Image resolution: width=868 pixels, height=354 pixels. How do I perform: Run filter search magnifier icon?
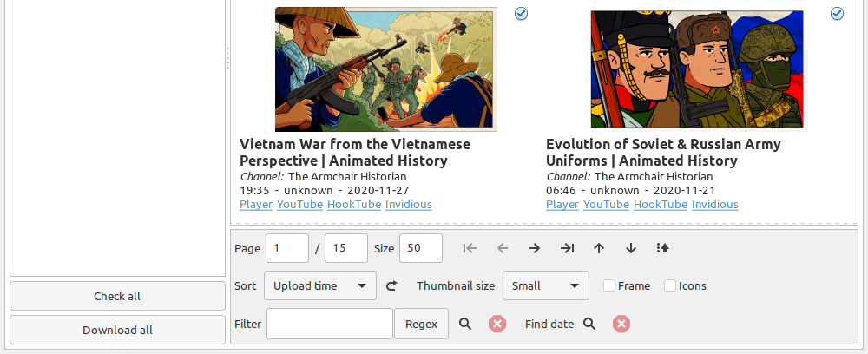click(x=465, y=324)
